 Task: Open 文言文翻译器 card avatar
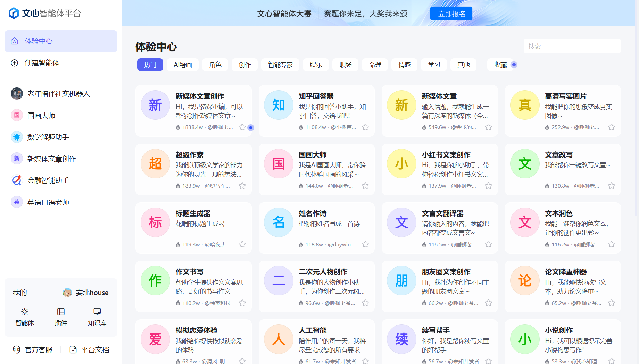pos(402,222)
